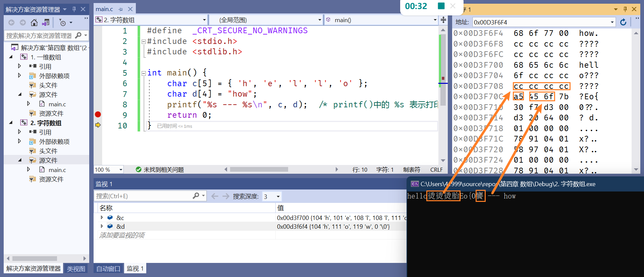This screenshot has width=644, height=277.
Task: Open the project selector dropdown 2. 字符数组
Action: (204, 20)
